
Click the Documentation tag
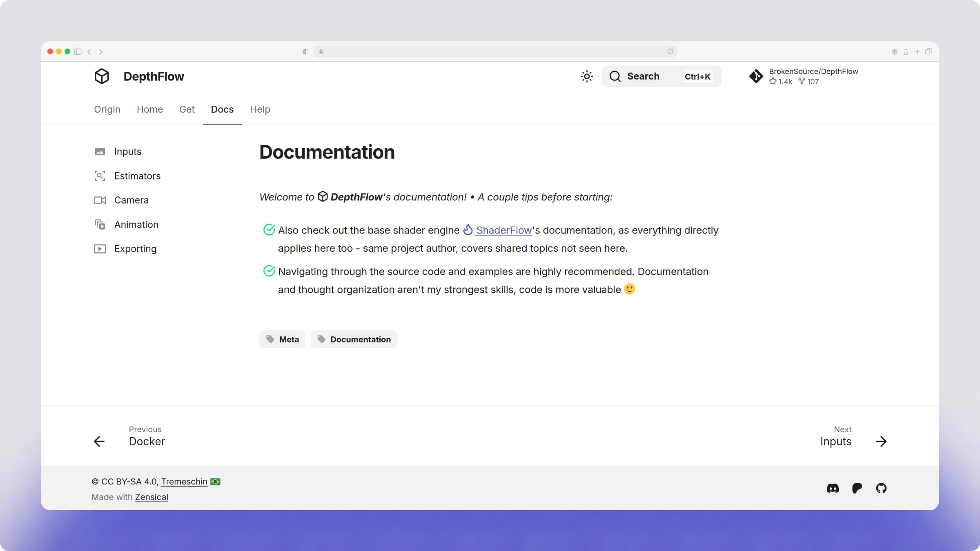coord(354,339)
